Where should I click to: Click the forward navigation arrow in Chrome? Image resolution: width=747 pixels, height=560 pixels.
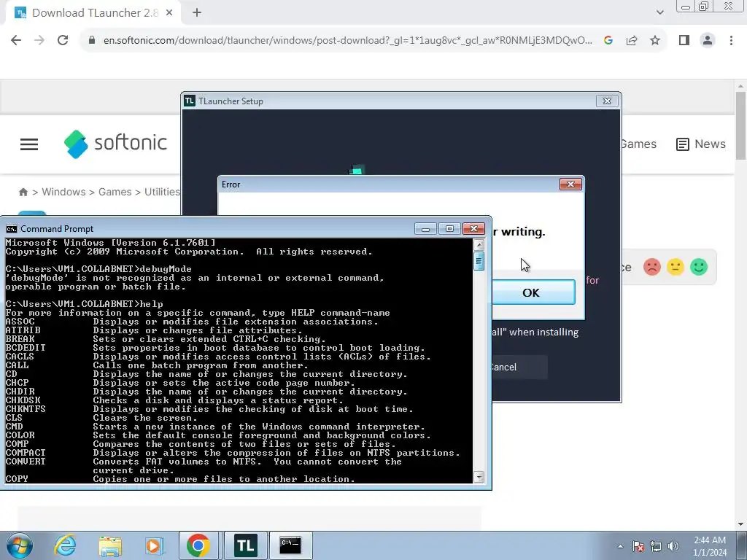pos(39,41)
